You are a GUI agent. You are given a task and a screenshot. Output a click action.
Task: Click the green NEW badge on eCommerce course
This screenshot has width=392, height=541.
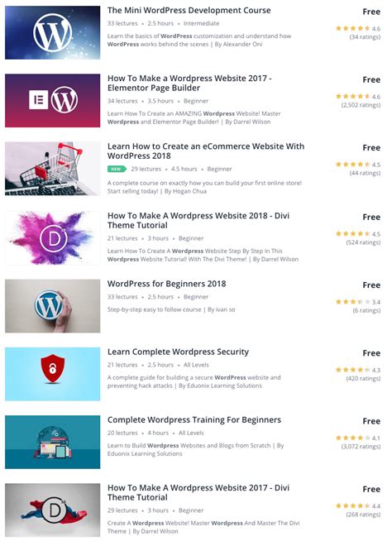[117, 169]
